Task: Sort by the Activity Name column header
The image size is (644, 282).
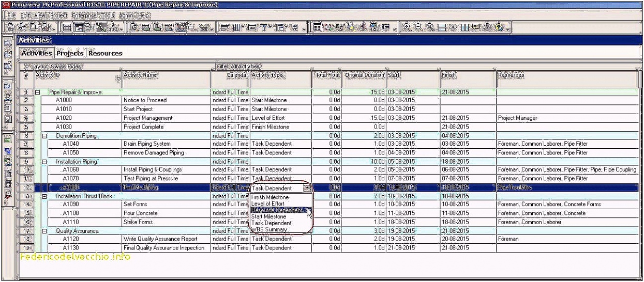Action: click(x=166, y=79)
